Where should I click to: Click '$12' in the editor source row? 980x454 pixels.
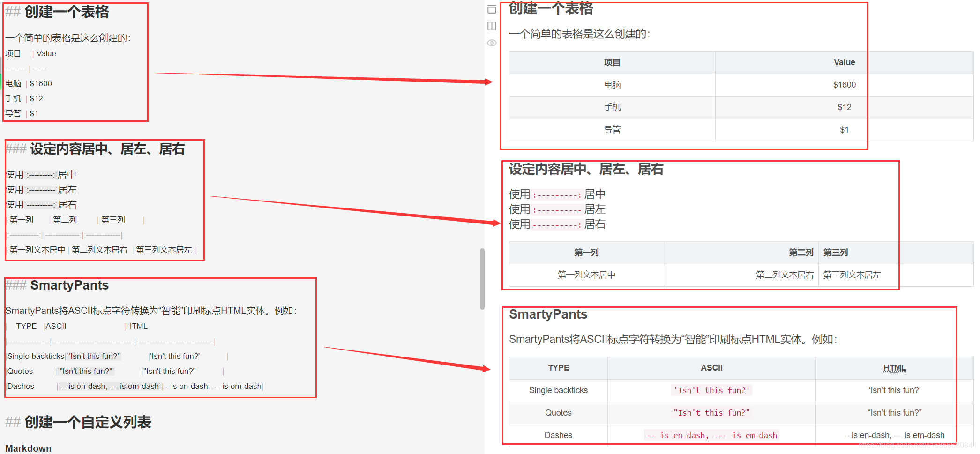click(x=36, y=99)
